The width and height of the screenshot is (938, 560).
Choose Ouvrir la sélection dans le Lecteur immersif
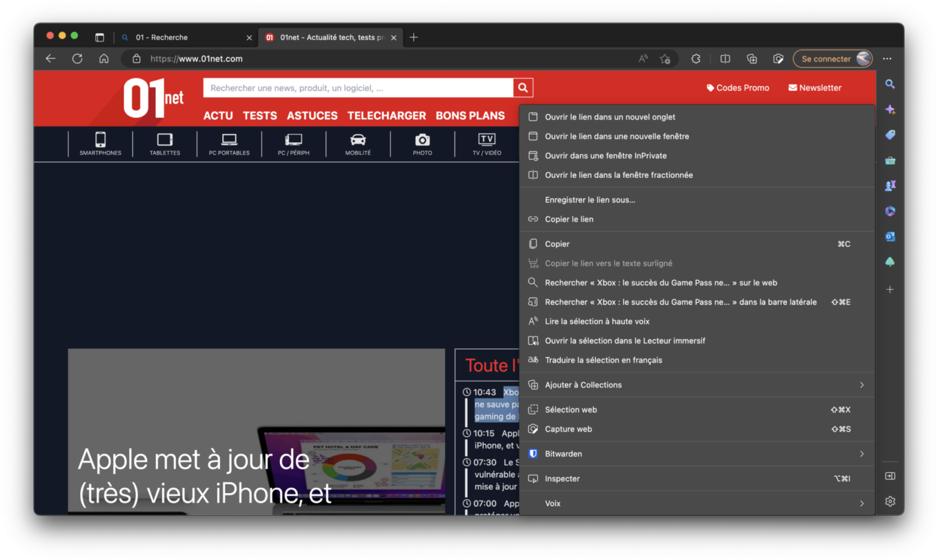click(x=697, y=341)
